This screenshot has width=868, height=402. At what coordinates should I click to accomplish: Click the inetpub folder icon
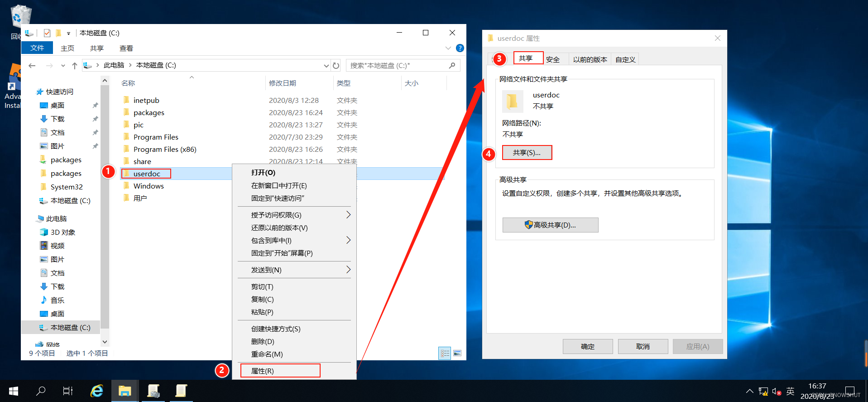(126, 100)
